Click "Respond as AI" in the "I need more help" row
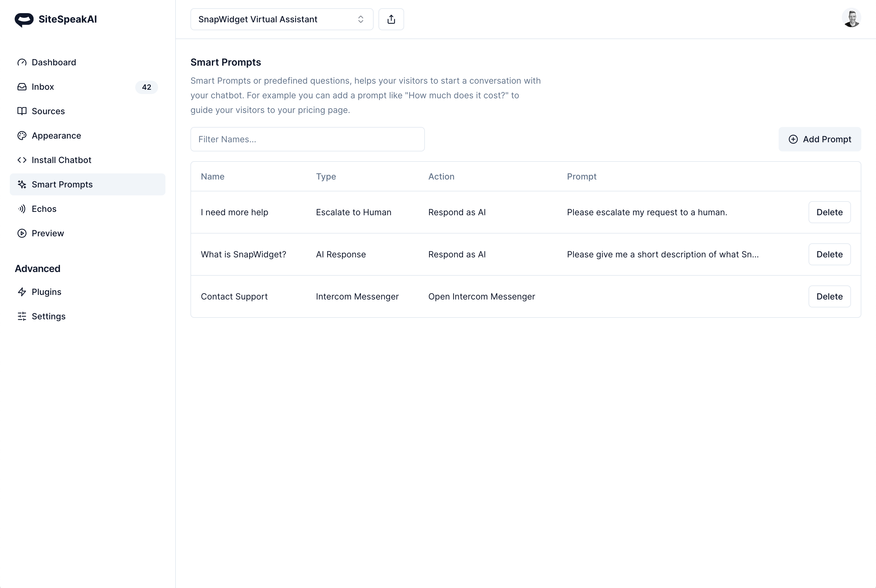This screenshot has height=588, width=876. coord(457,212)
